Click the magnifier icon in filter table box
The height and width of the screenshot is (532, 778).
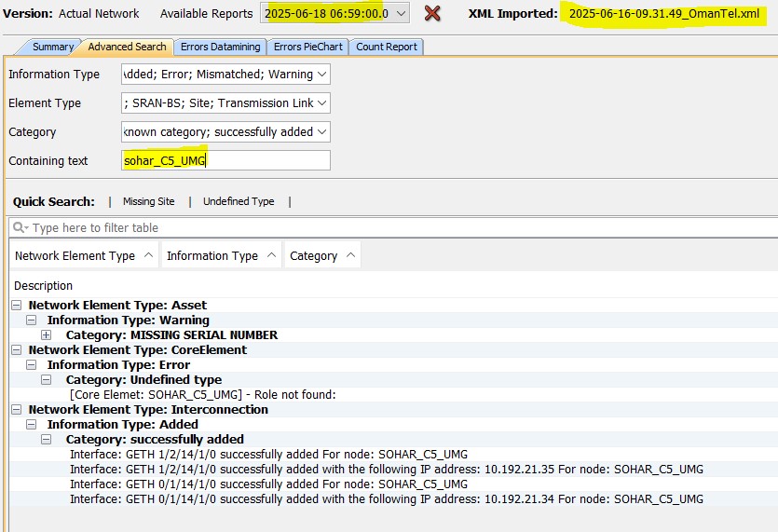coord(20,228)
